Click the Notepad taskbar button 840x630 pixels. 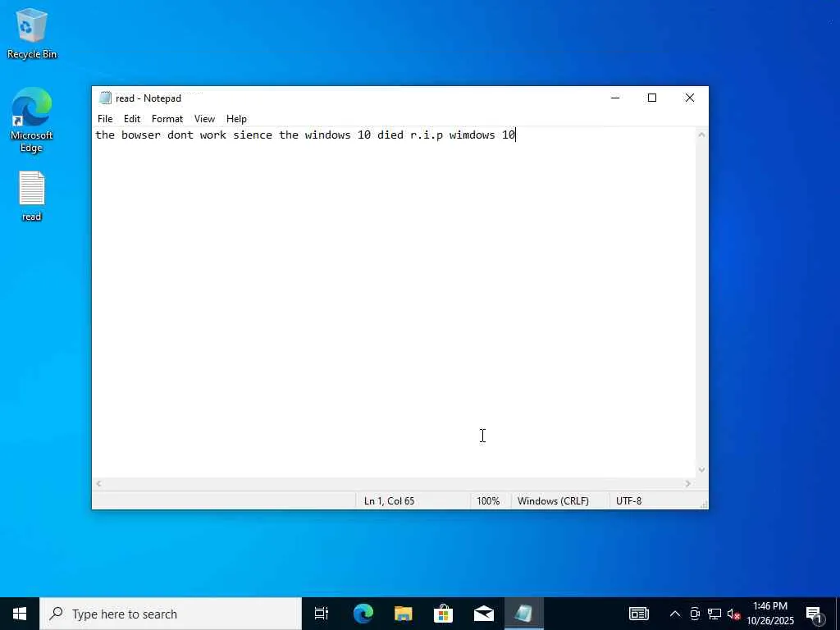click(x=524, y=614)
